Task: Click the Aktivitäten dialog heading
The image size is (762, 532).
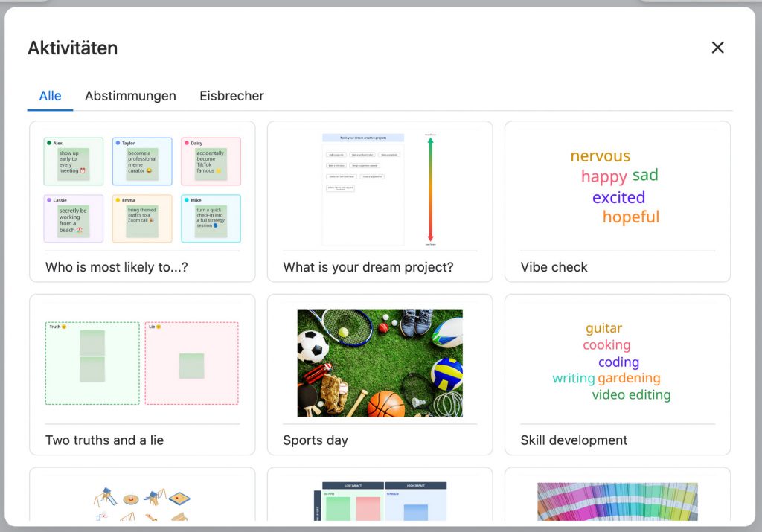Action: pyautogui.click(x=72, y=48)
